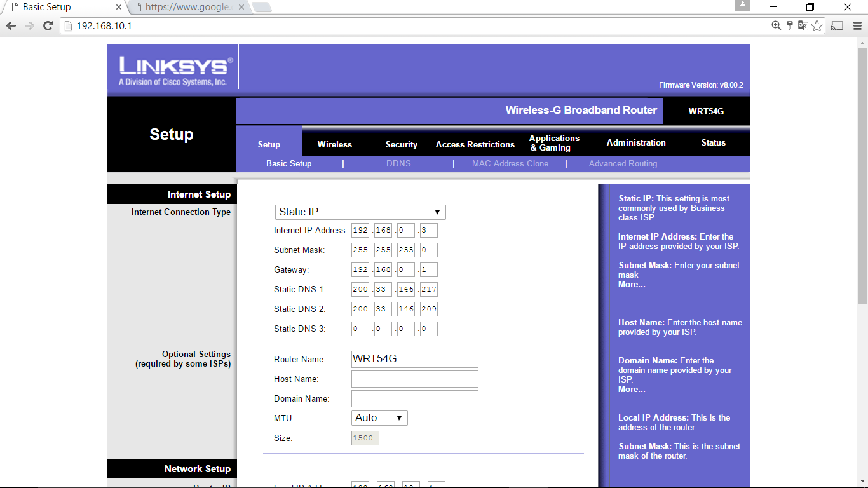Click the Network Setup section heading
Image resolution: width=868 pixels, height=488 pixels.
[x=198, y=469]
